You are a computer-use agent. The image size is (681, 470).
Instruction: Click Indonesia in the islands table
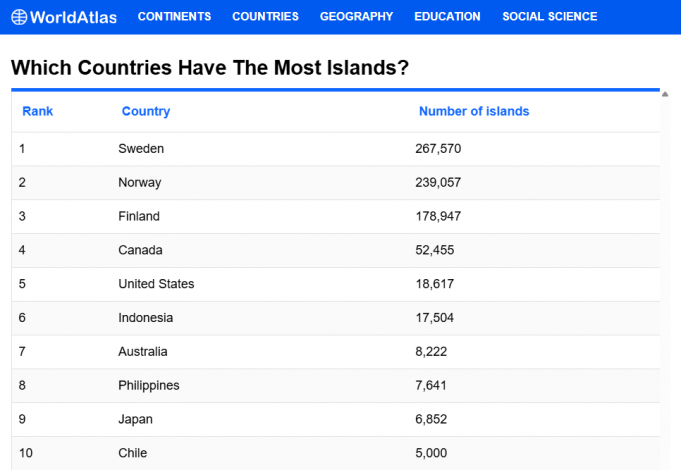click(146, 318)
